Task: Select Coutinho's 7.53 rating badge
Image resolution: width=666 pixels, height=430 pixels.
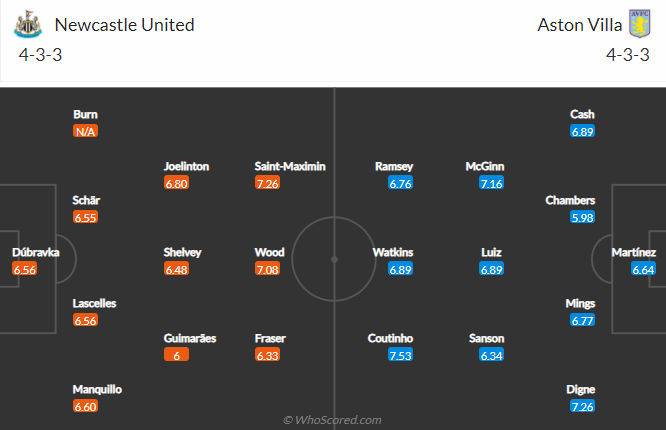Action: coord(400,355)
